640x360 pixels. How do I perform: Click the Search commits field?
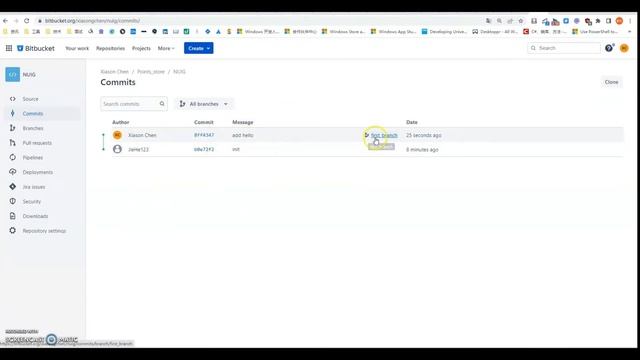pyautogui.click(x=133, y=104)
